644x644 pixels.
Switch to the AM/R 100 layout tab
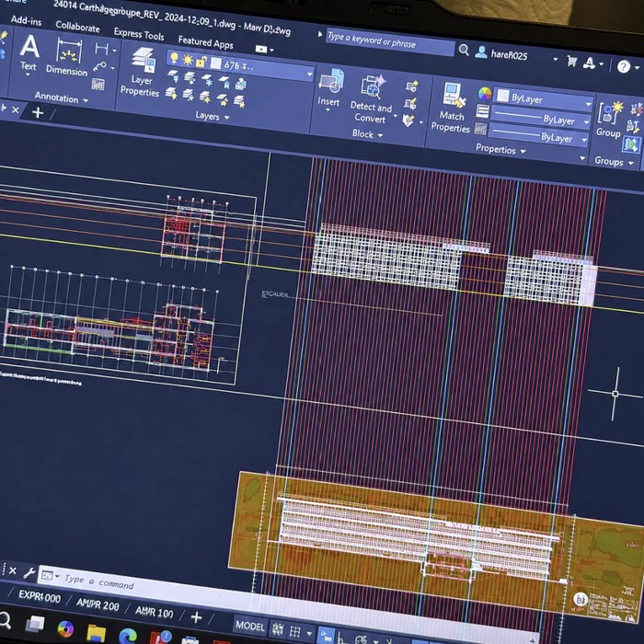coord(154,612)
